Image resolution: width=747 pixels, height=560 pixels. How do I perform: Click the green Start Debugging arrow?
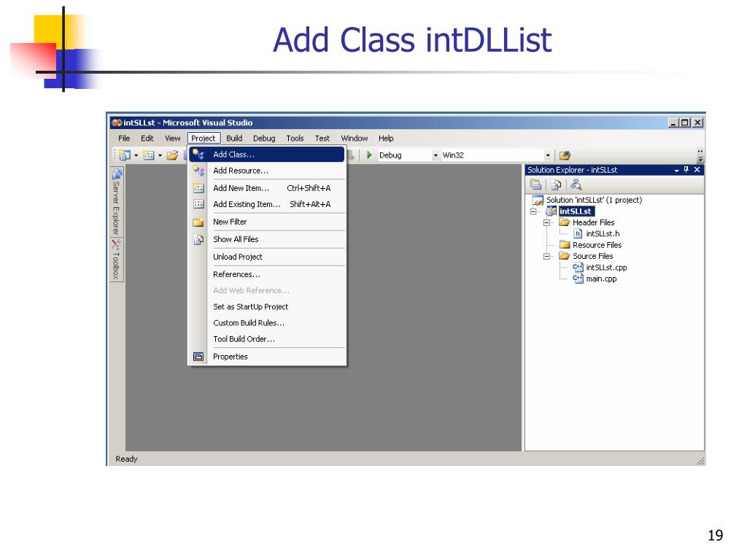click(369, 155)
